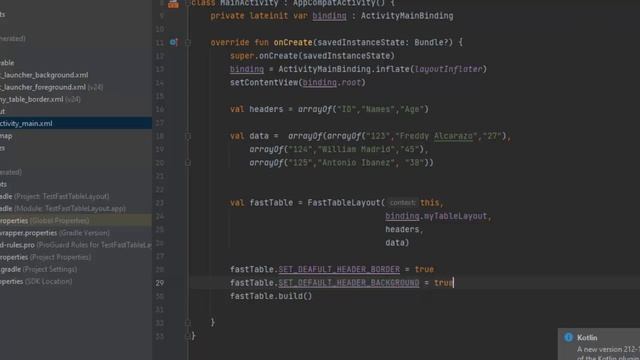Open Gradle file for Project TestFastTableLayout
Image resolution: width=640 pixels, height=360 pixels.
[x=55, y=196]
